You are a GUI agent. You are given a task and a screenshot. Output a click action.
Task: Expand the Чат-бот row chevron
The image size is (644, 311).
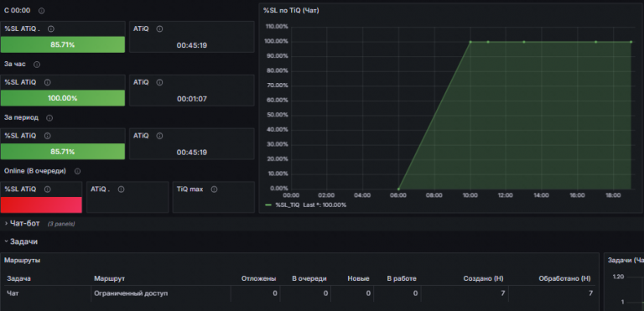coord(6,224)
